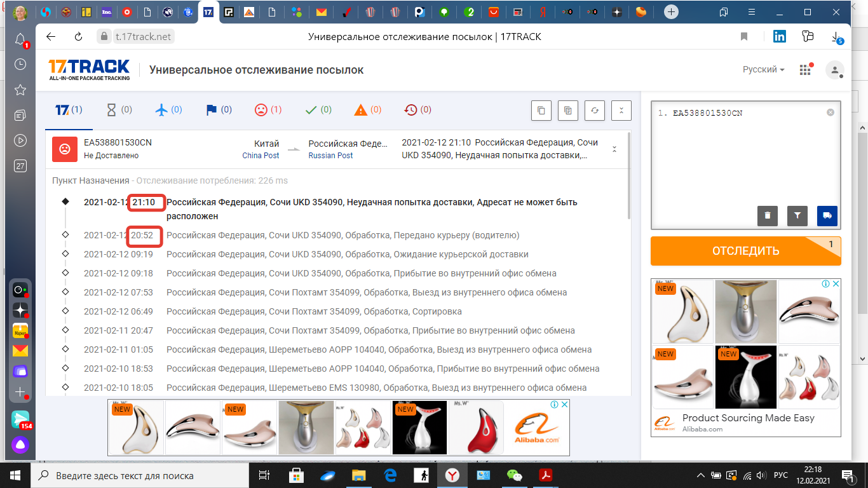The image size is (868, 488).
Task: Open the Русский language dropdown
Action: point(764,70)
